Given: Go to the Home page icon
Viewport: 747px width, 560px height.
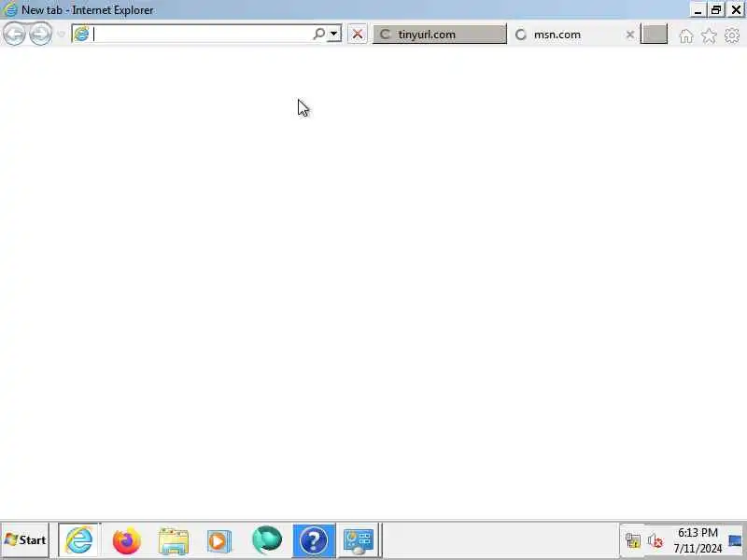Looking at the screenshot, I should coord(686,35).
